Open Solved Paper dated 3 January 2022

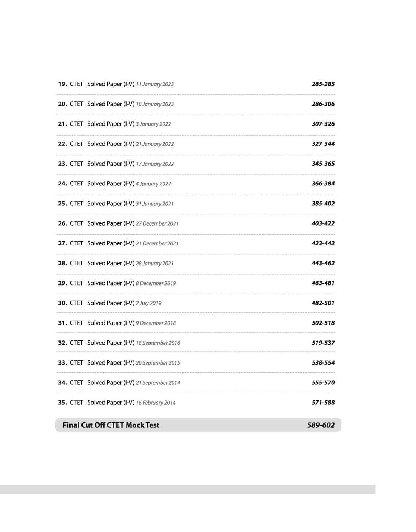click(196, 124)
